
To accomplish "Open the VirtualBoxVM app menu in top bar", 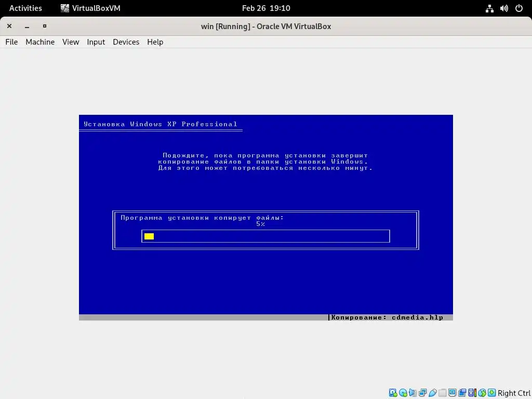I will coord(90,8).
